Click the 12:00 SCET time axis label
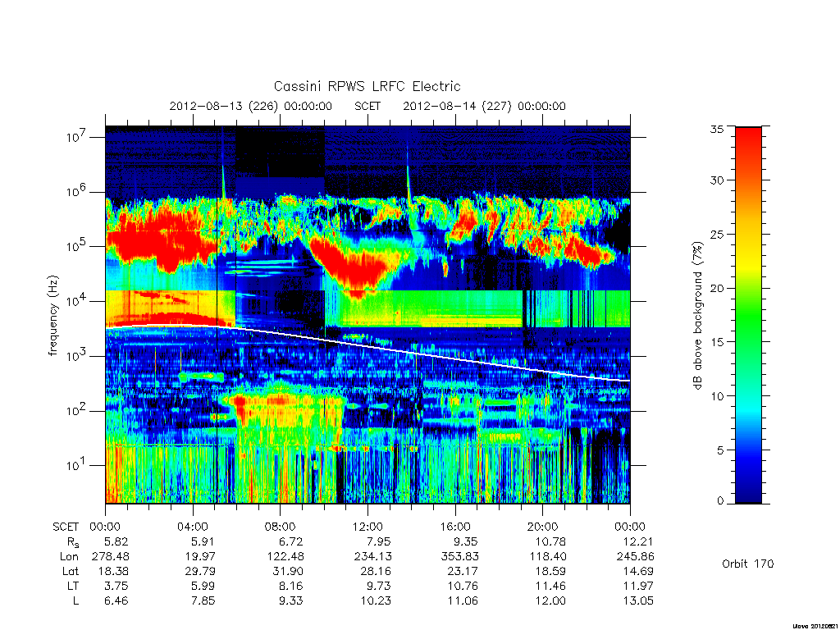Screen dimensions: 840x630 coord(367,527)
